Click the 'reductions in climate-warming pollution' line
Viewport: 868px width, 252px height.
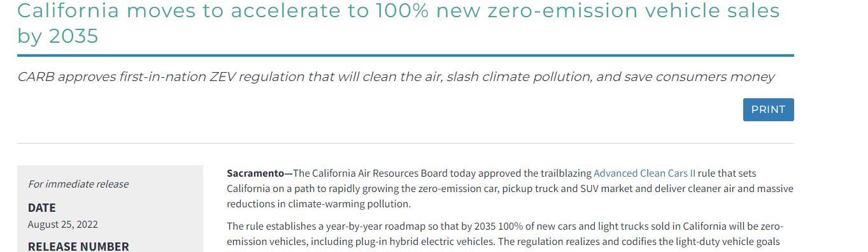319,204
